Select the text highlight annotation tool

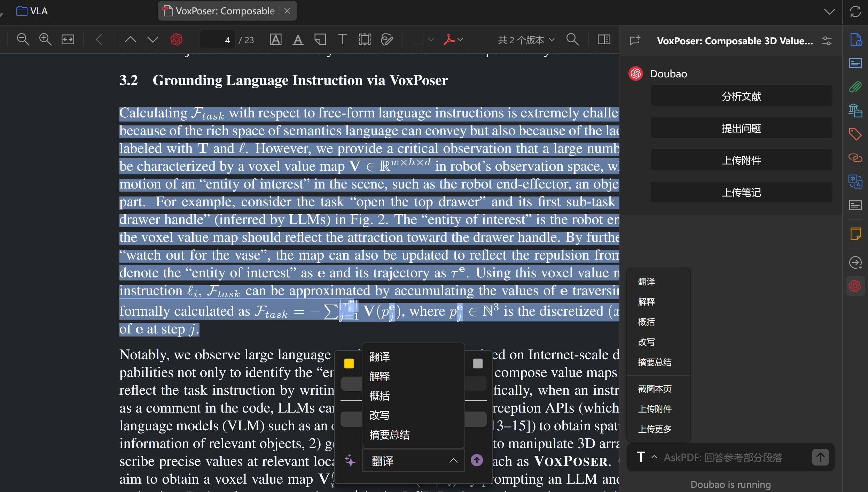coord(275,39)
